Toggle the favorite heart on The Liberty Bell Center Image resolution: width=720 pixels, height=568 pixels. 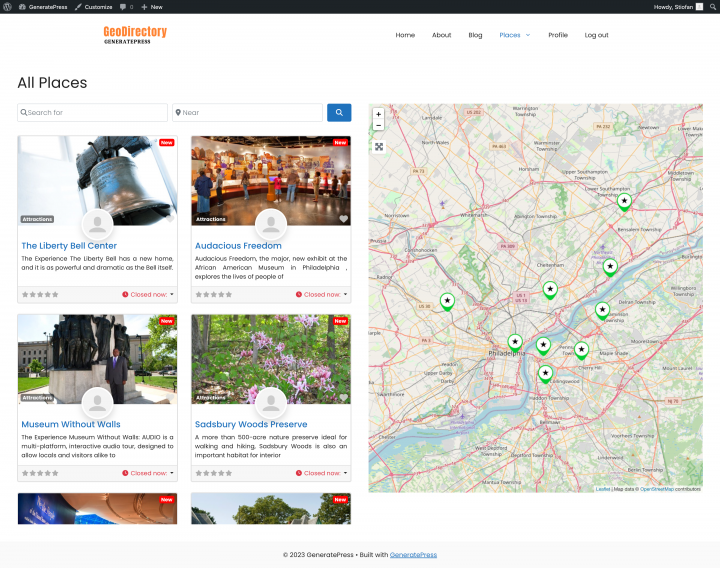pos(170,219)
